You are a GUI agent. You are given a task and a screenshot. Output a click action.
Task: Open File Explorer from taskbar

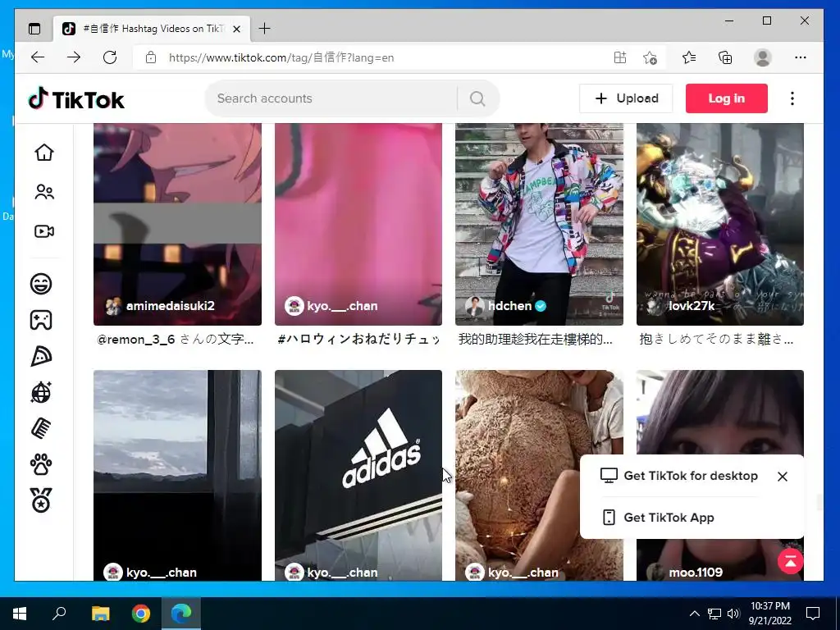tap(100, 614)
